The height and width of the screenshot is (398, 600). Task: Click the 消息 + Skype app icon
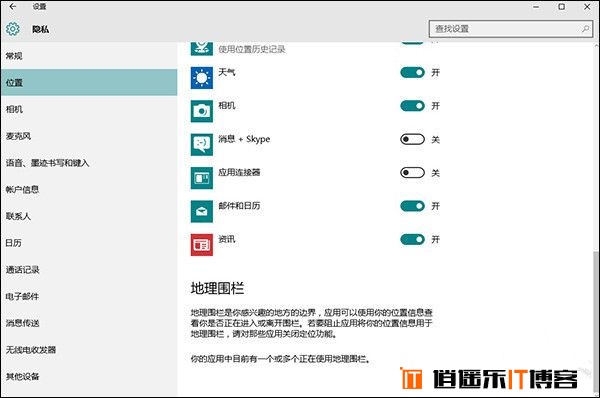pos(202,144)
